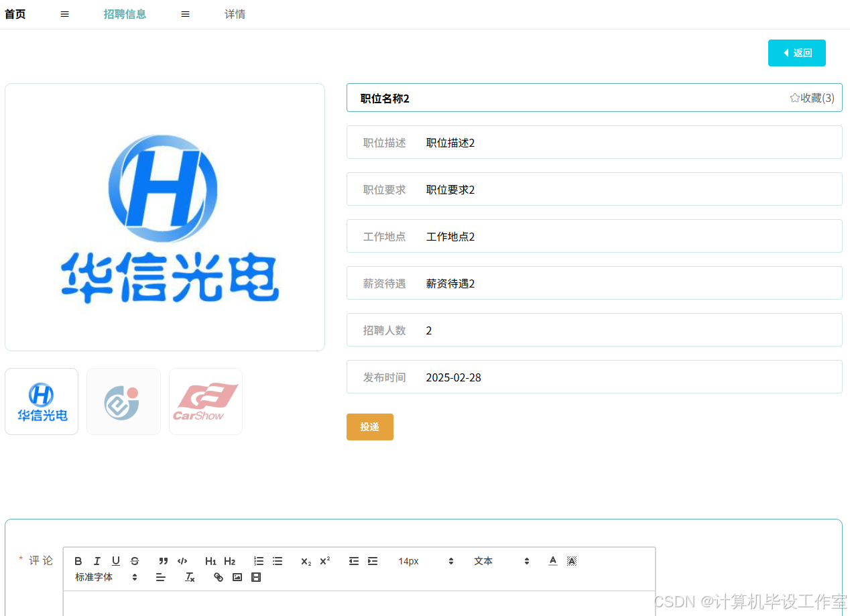Select the 华信光电 logo thumbnail

pos(42,402)
